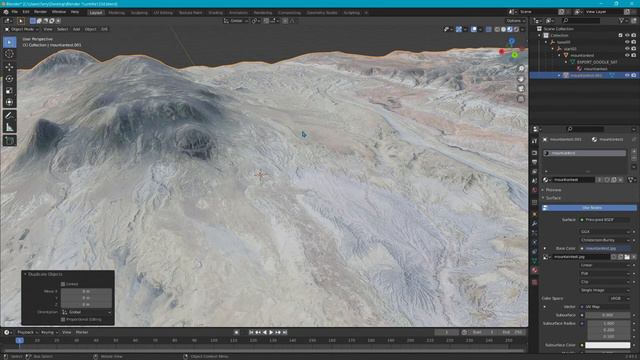Select the Transform tool
640x360 pixels.
9,102
